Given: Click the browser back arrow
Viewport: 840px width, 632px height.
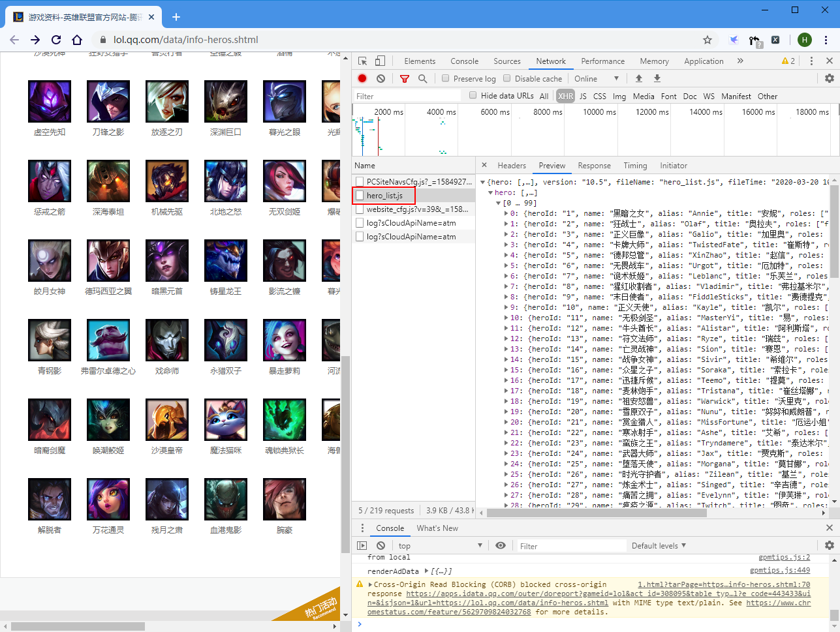Looking at the screenshot, I should tap(14, 40).
